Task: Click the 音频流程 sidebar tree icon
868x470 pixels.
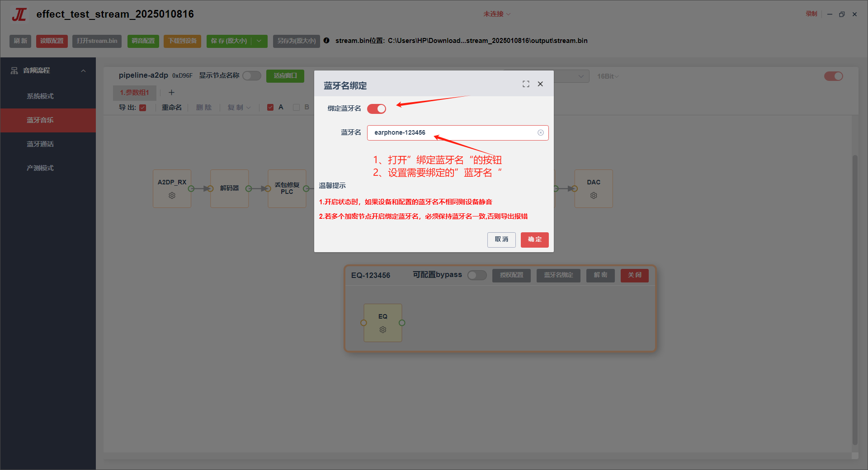Action: [14, 70]
